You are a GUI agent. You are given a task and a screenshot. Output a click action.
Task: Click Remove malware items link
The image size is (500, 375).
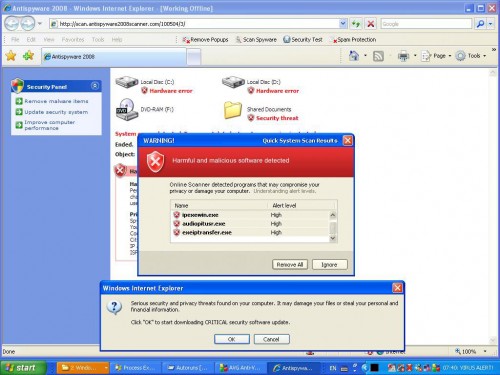pyautogui.click(x=56, y=101)
